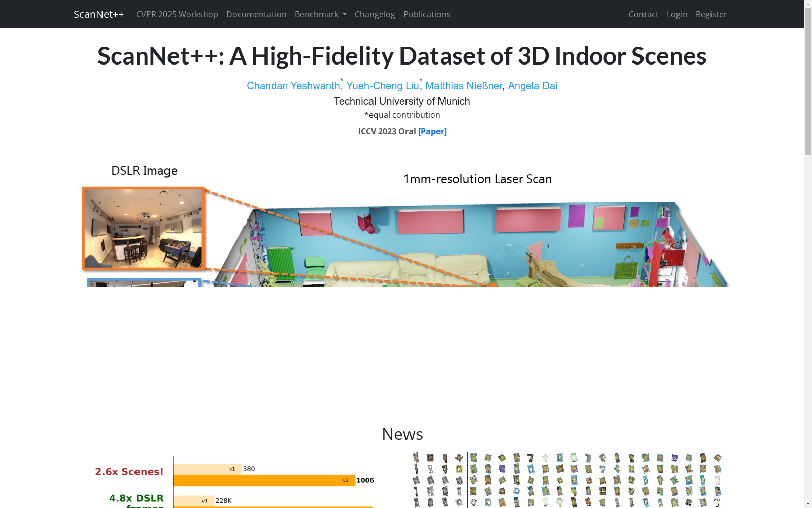Click the v2 bar showing 1006 scenes

(x=264, y=480)
